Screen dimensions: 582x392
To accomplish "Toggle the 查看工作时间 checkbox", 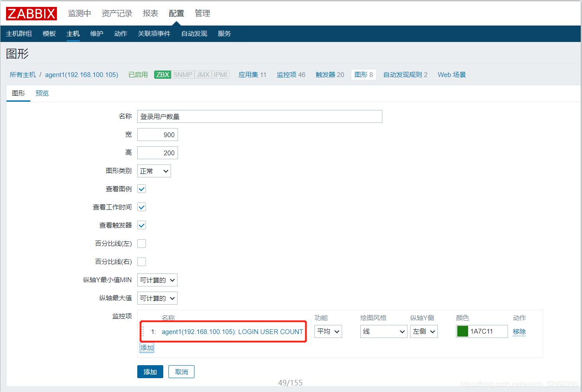I will pos(142,207).
